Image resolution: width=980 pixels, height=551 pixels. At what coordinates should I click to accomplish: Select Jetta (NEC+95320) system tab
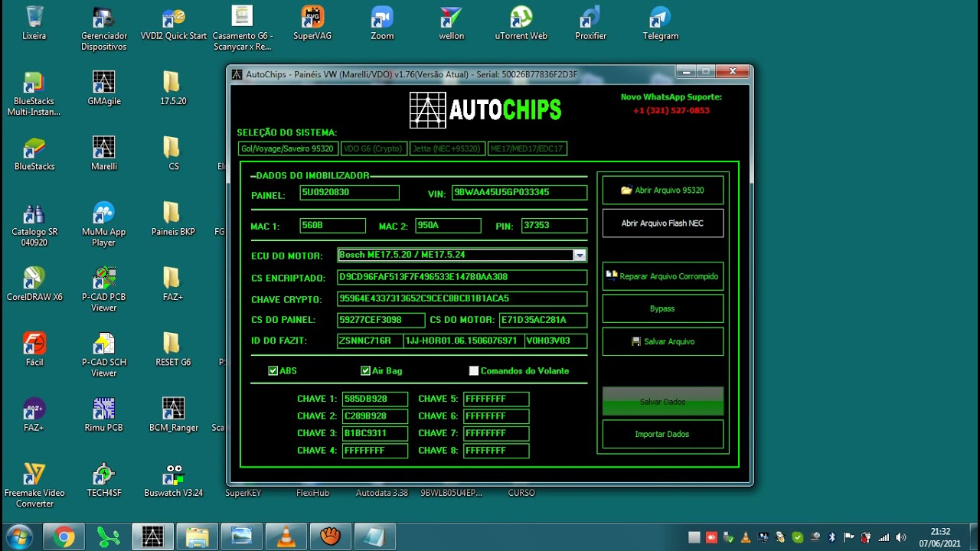(x=446, y=148)
